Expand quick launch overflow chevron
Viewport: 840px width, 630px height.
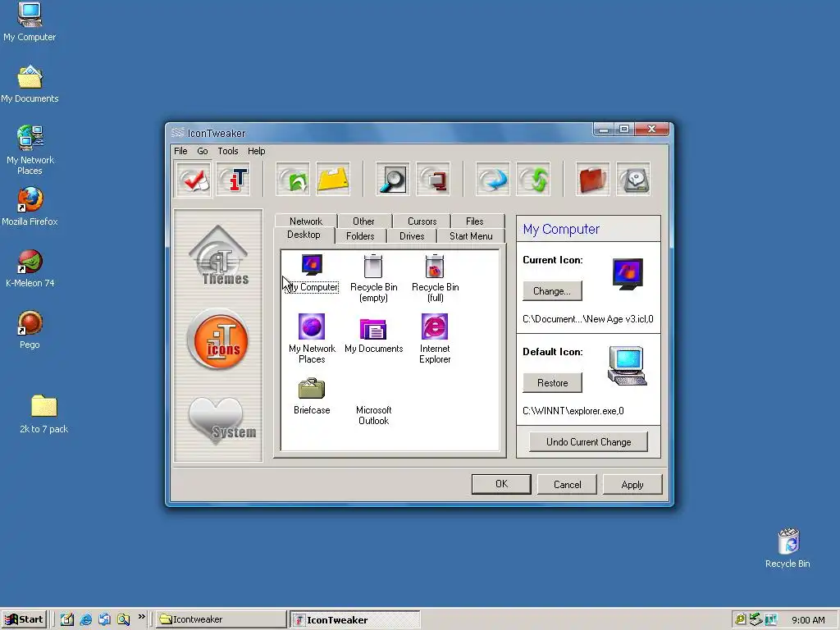tap(141, 617)
